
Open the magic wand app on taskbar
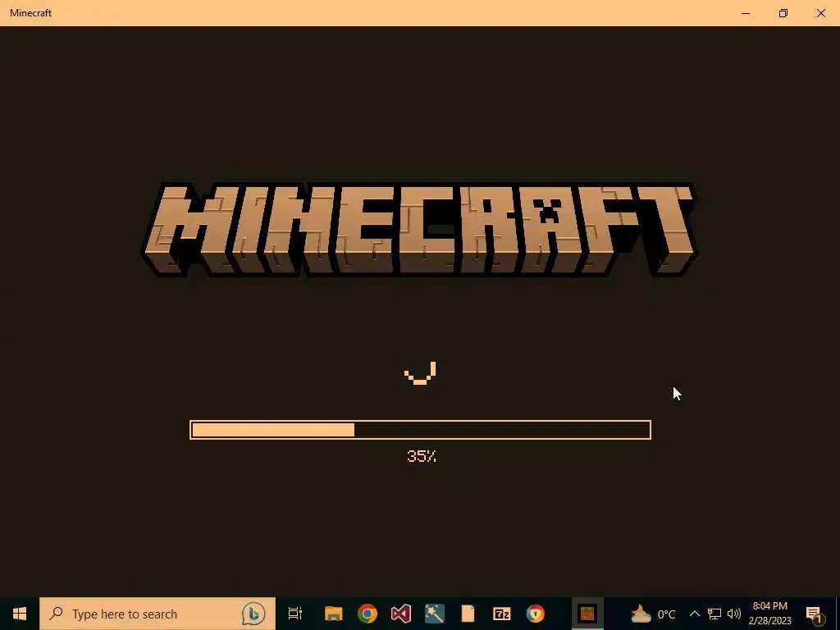(435, 614)
